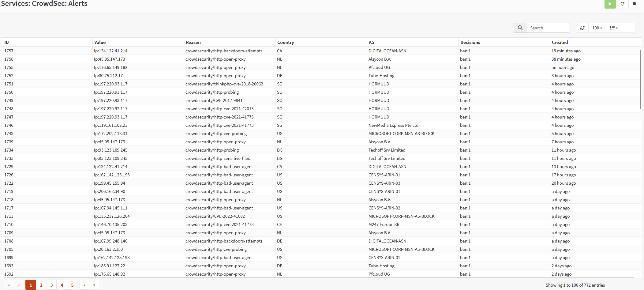Click Ip:167.99.248.146 value
The image size is (644, 290).
111,241
